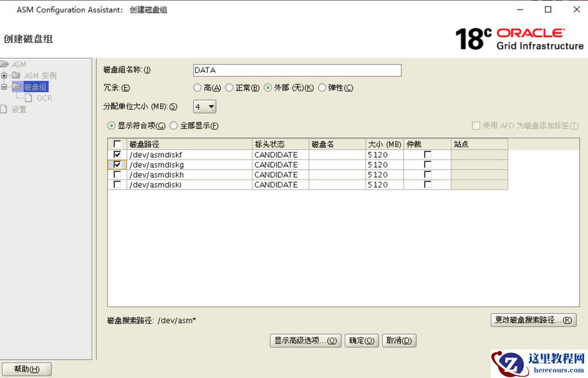
Task: Click the 磁盘组 folder icon
Action: pyautogui.click(x=17, y=87)
